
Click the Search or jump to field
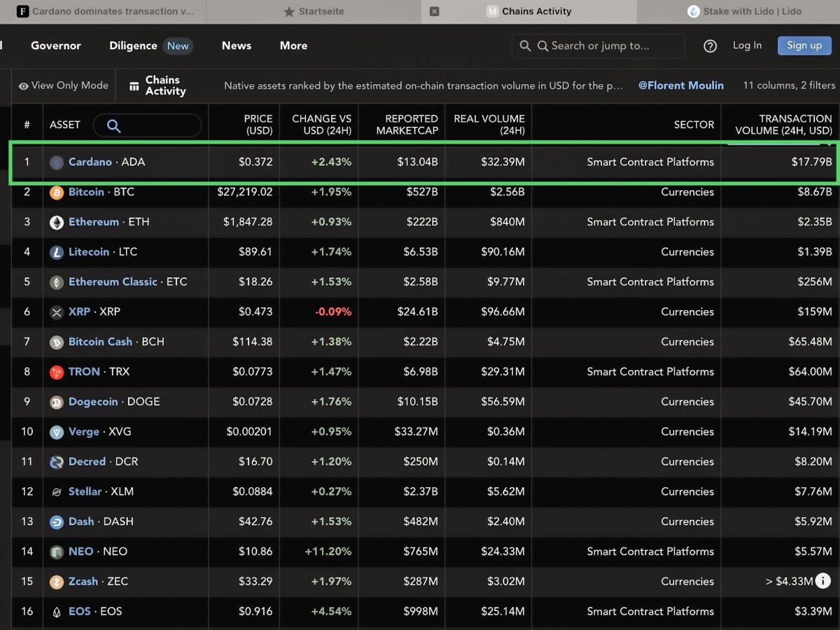click(598, 46)
